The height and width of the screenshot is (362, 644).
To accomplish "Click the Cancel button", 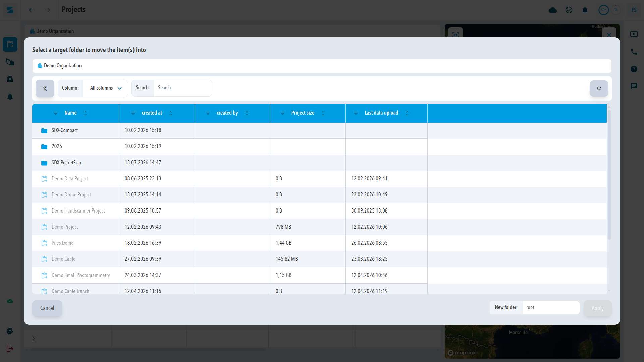I will (47, 308).
